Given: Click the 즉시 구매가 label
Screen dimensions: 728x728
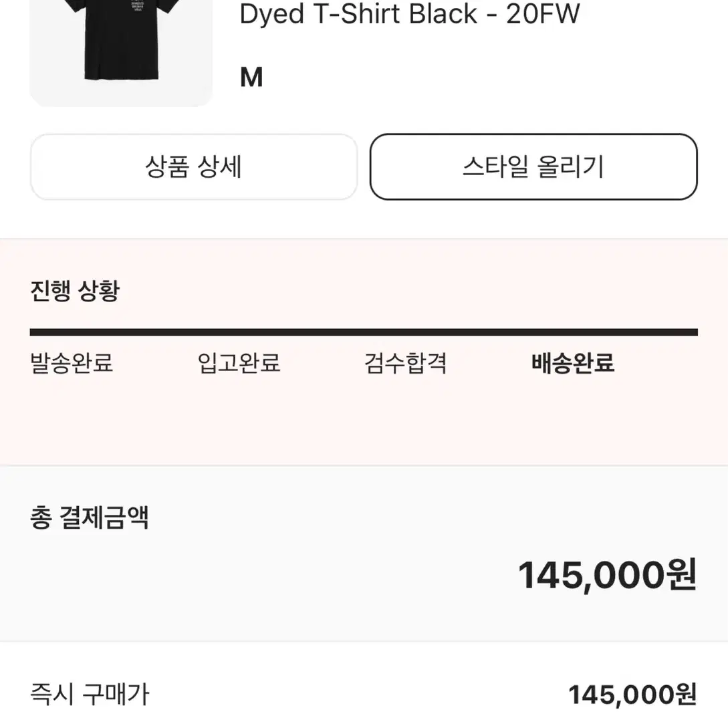Looking at the screenshot, I should pos(90,695).
